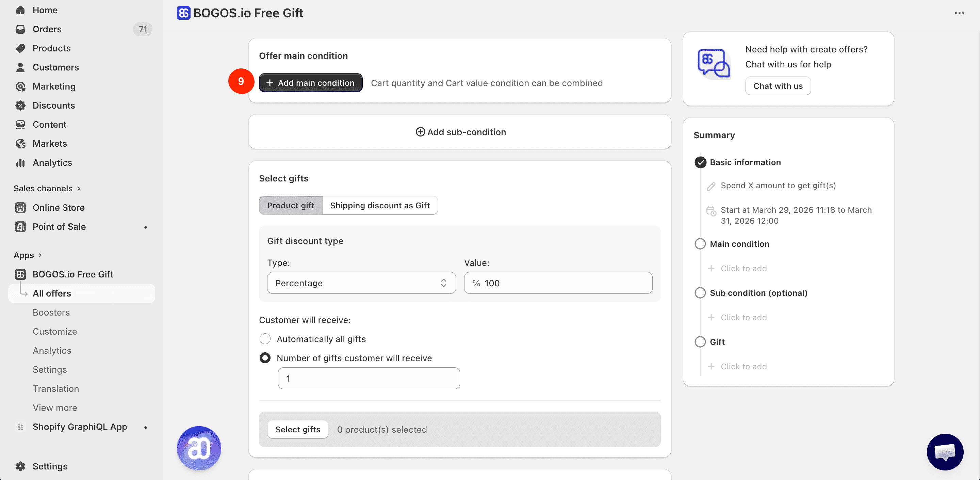Click the Online Store storefront icon
The width and height of the screenshot is (980, 480).
point(20,207)
